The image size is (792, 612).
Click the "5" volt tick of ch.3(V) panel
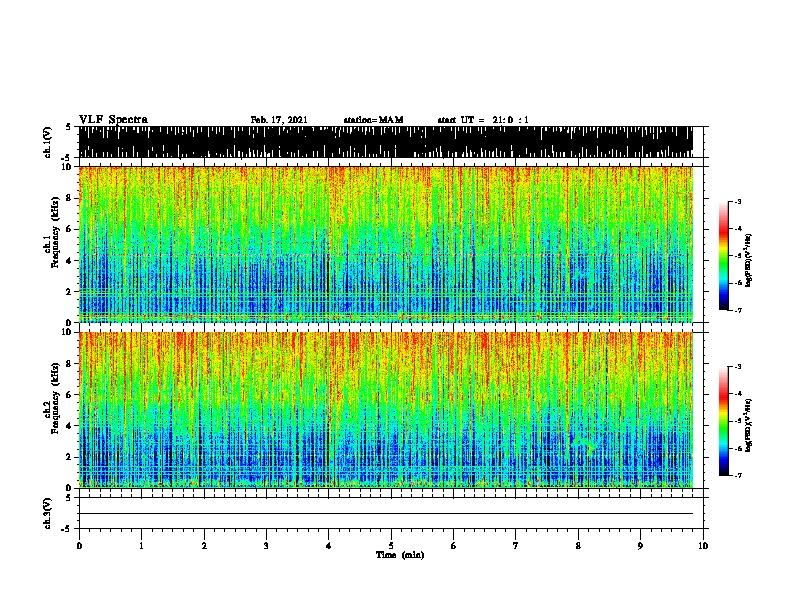click(68, 498)
